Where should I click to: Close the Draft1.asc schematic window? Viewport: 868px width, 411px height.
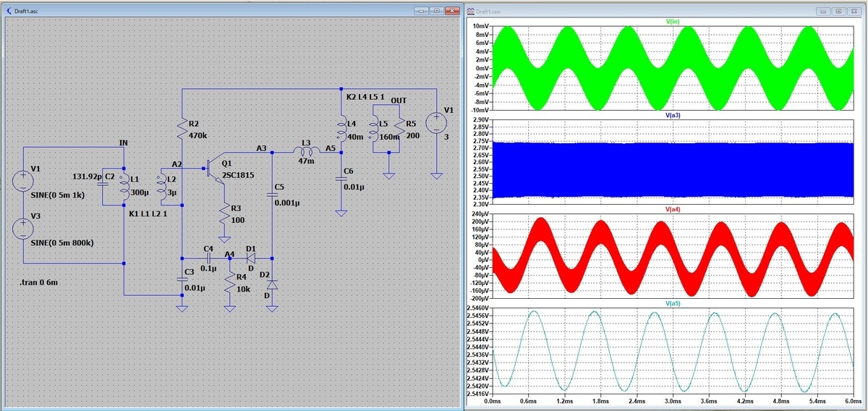point(453,12)
